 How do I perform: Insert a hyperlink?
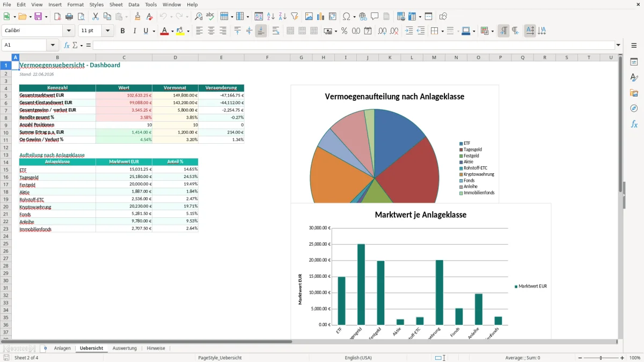click(363, 16)
